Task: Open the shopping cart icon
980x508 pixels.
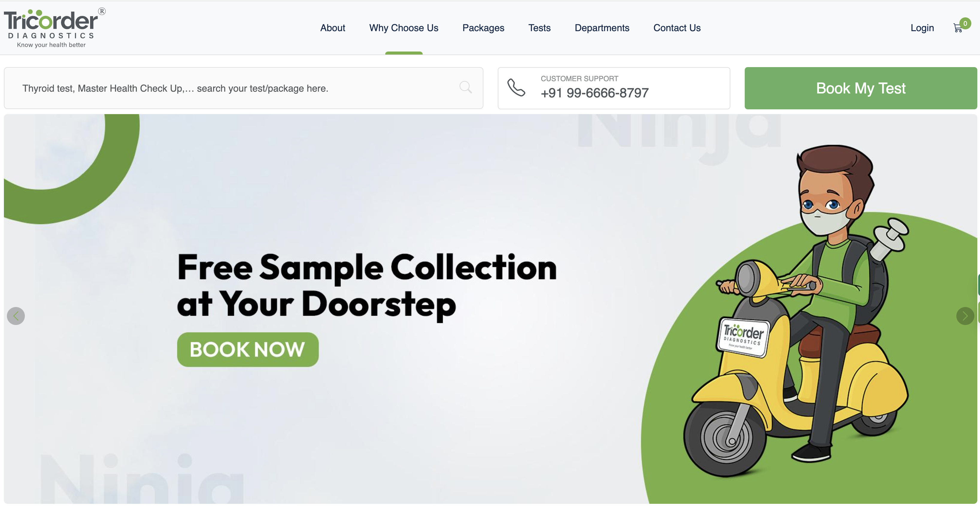Action: [x=958, y=28]
